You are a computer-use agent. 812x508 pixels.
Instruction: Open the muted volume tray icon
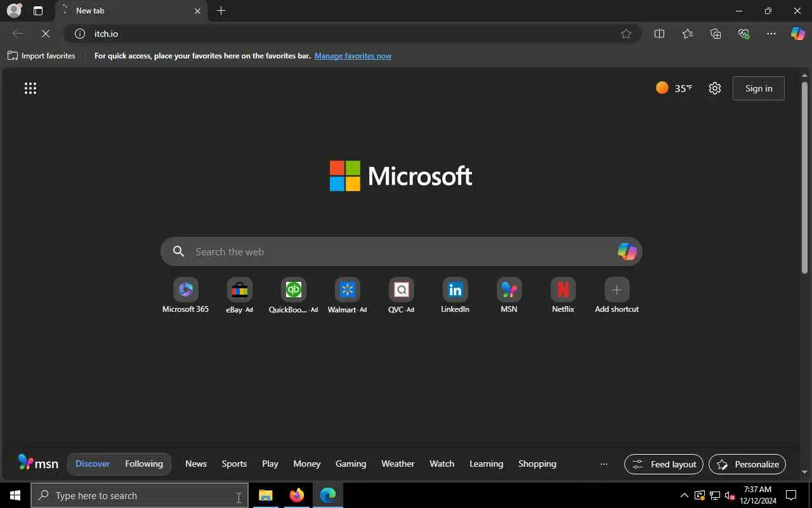point(730,495)
